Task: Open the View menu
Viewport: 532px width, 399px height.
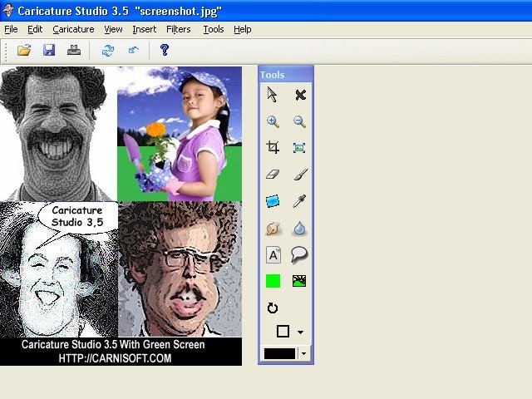Action: tap(113, 30)
